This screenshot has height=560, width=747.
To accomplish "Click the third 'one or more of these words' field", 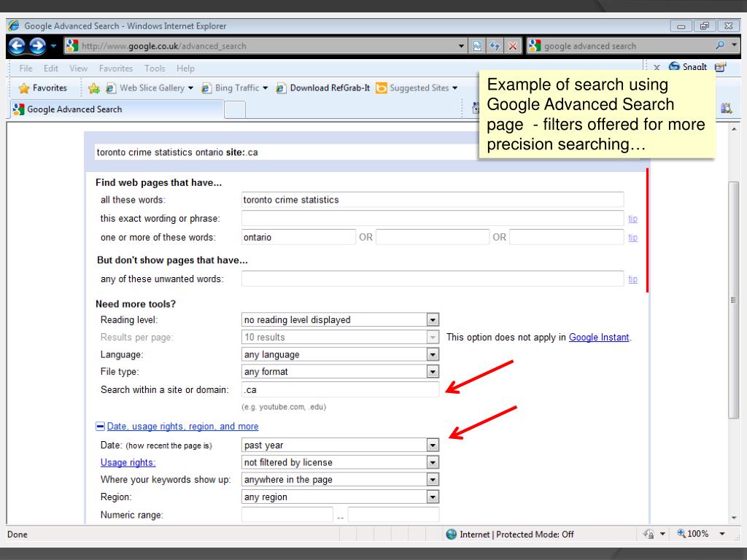I will pyautogui.click(x=566, y=237).
